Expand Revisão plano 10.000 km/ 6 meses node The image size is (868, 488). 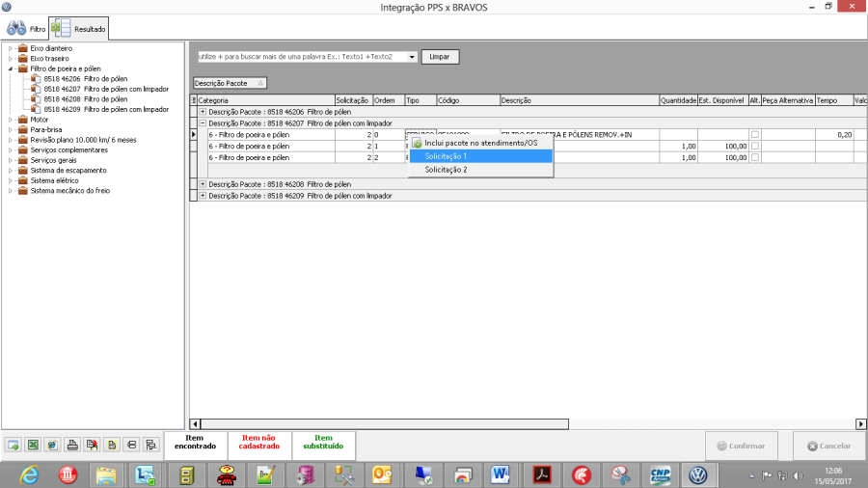[x=10, y=140]
